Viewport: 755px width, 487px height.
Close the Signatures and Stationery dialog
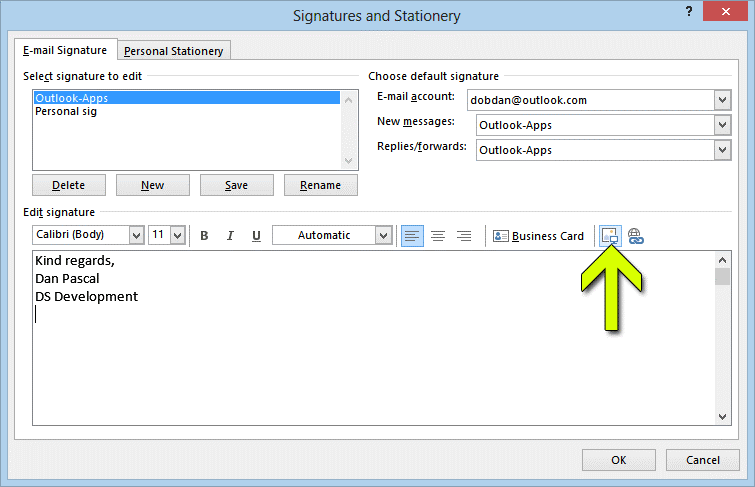pos(725,11)
